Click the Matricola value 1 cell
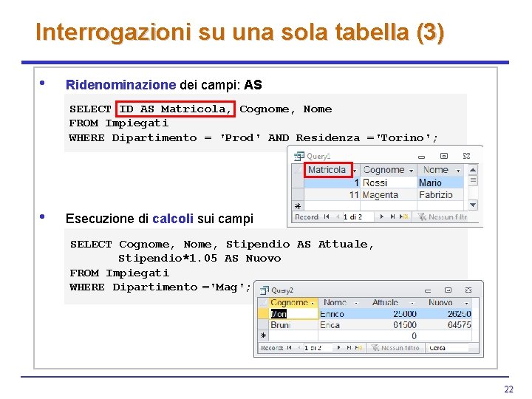532x399 pixels. (332, 183)
